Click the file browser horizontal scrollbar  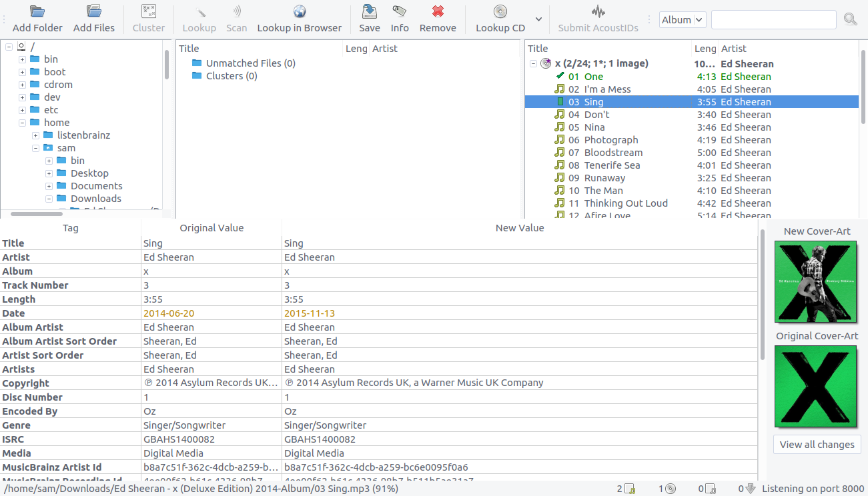coord(37,214)
